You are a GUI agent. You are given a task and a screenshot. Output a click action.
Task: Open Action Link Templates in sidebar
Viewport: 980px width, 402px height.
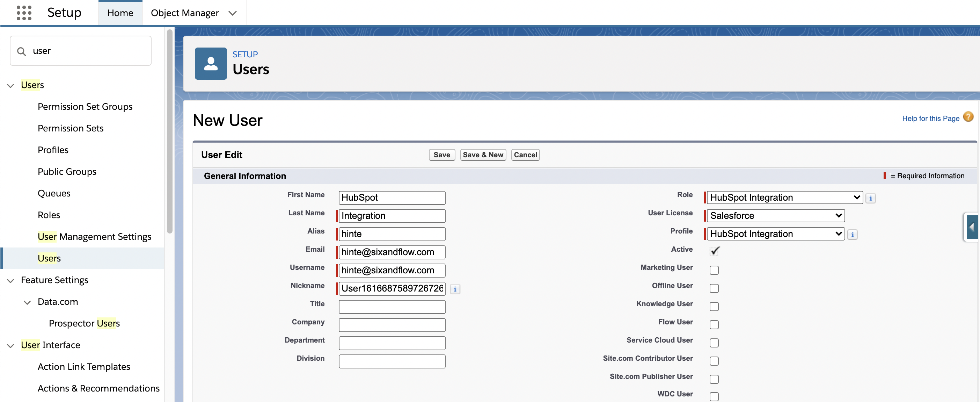coord(84,367)
